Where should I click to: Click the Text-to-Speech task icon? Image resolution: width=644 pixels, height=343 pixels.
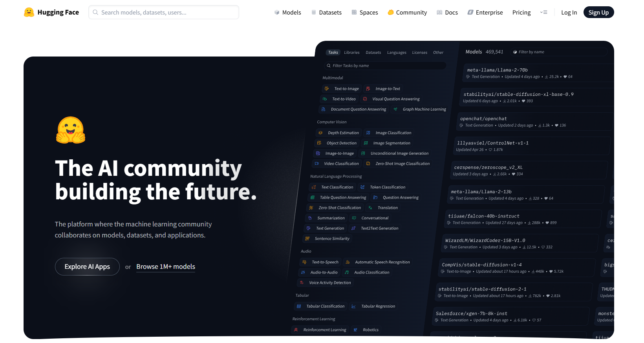tap(304, 262)
